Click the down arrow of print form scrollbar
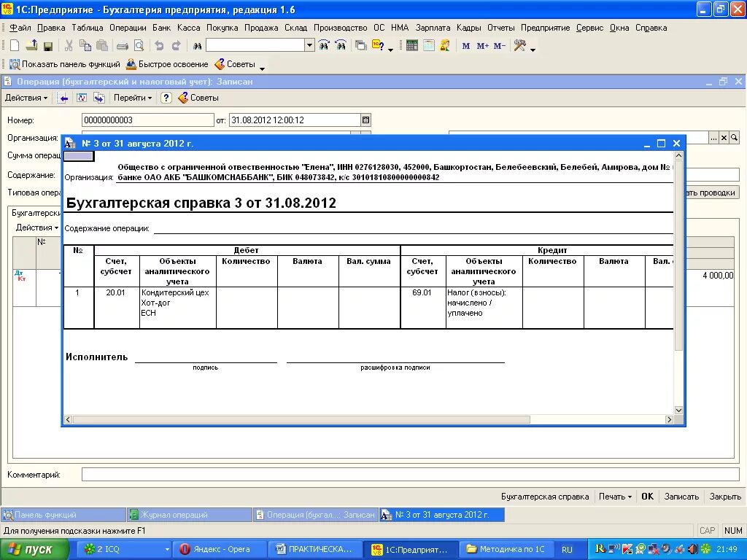The height and width of the screenshot is (560, 747). (678, 410)
